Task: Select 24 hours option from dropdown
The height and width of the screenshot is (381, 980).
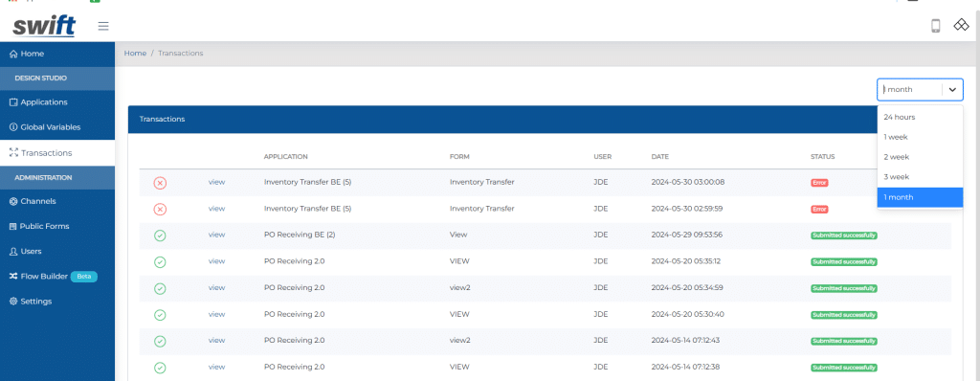Action: [x=920, y=117]
